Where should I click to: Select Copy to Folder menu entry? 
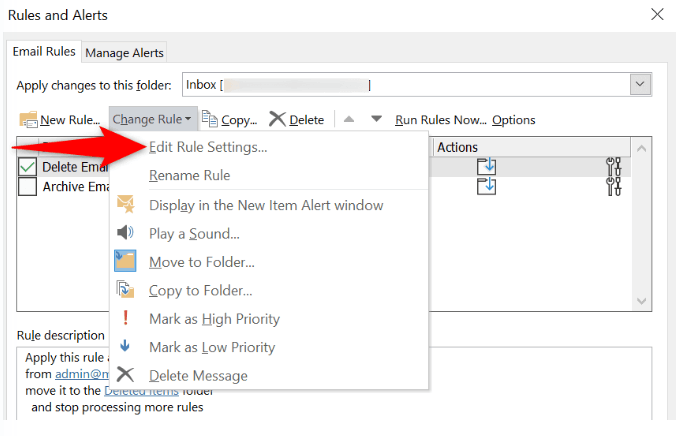click(201, 291)
